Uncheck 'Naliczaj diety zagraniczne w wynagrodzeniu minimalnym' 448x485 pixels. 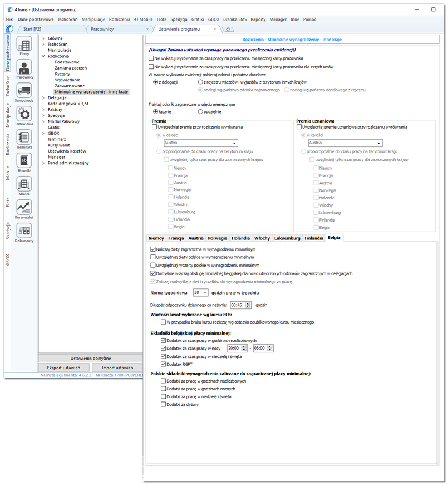pyautogui.click(x=152, y=249)
